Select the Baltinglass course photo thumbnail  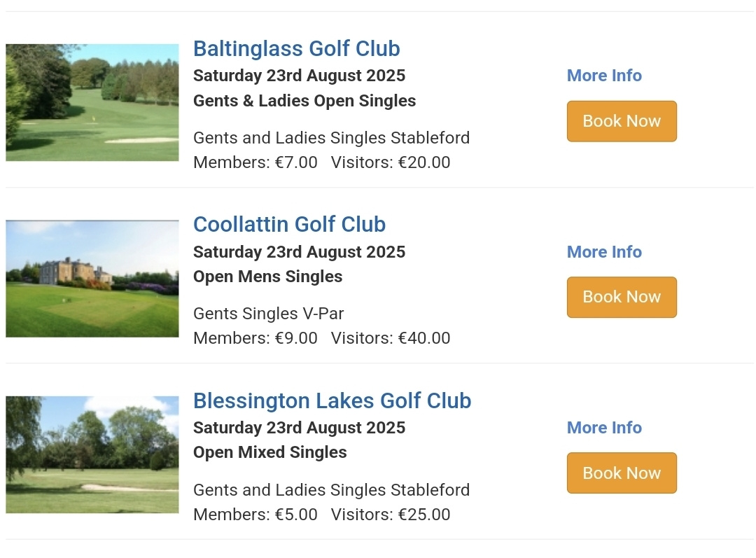[92, 102]
